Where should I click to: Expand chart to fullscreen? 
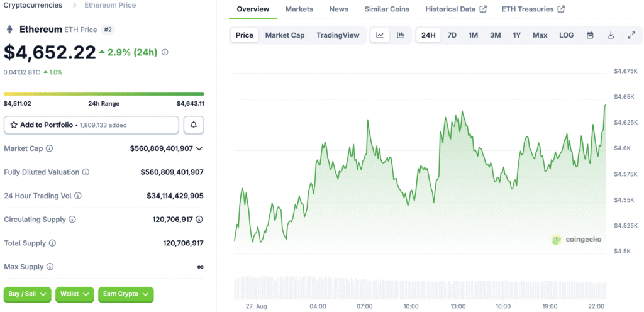[x=631, y=35]
